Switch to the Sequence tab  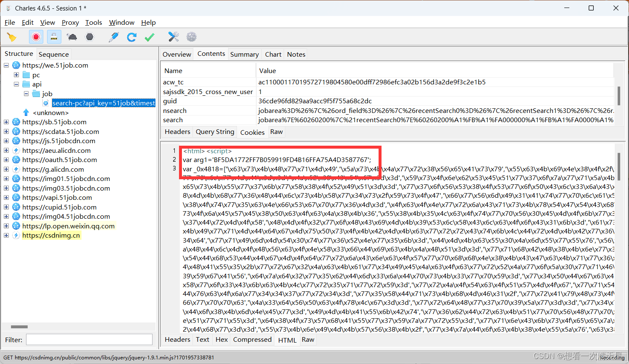point(53,54)
